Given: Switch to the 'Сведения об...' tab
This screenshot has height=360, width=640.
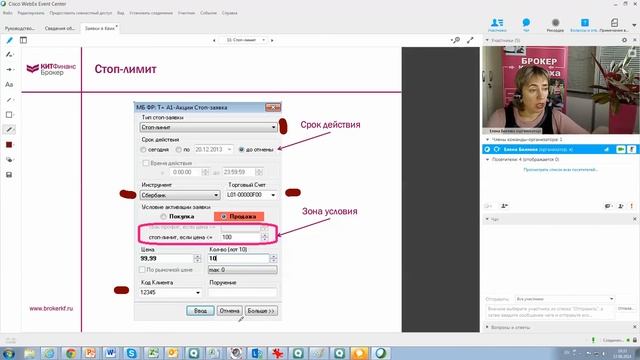Looking at the screenshot, I should point(60,28).
